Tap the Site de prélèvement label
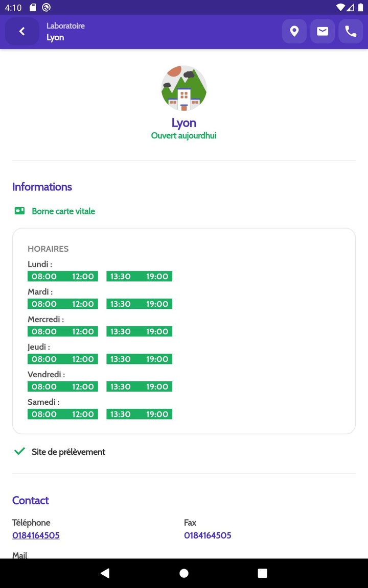The image size is (368, 588). pos(68,452)
